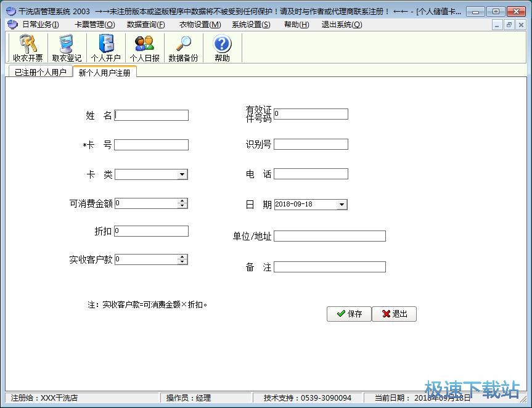The width and height of the screenshot is (532, 408).
Task: Minimize the inner child window in the menu bar
Action: click(497, 25)
